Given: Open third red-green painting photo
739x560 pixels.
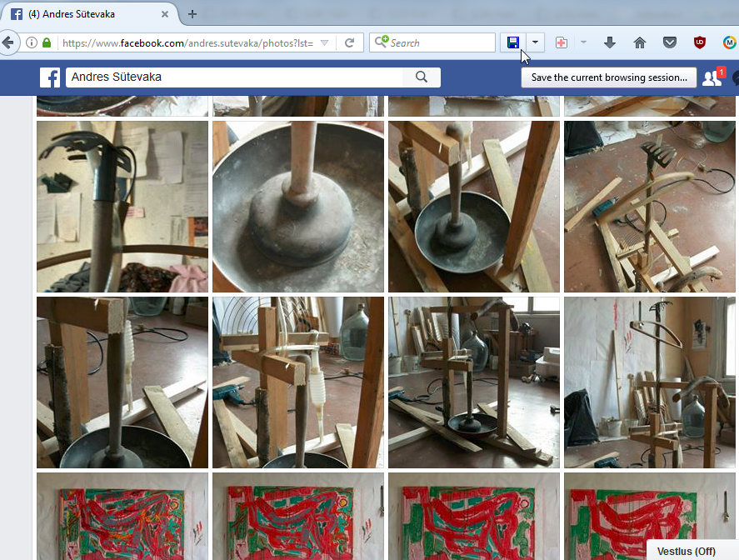Looking at the screenshot, I should pos(474,516).
